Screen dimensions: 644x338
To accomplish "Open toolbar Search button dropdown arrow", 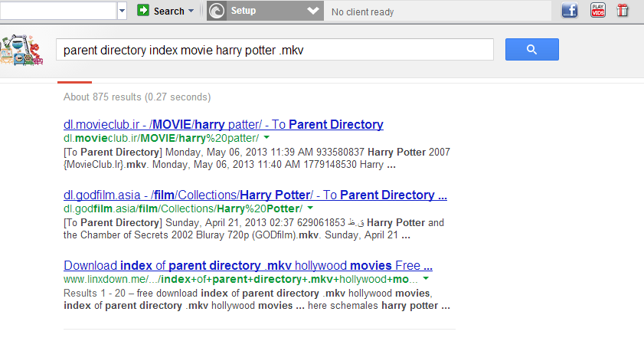I will tap(191, 11).
